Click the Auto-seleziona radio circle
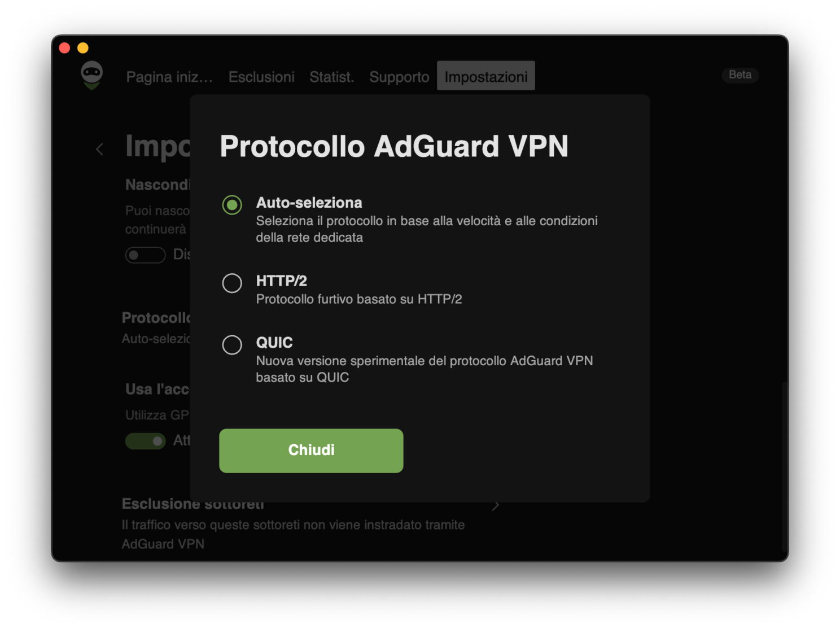Screen dimensions: 840x630 (x=232, y=205)
